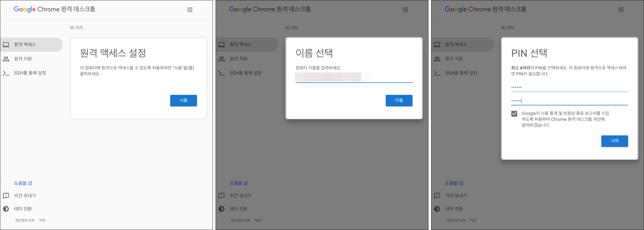Viewport: 644px width, 230px height.
Task: Open 도움말 link text in right panel
Action: tap(451, 183)
